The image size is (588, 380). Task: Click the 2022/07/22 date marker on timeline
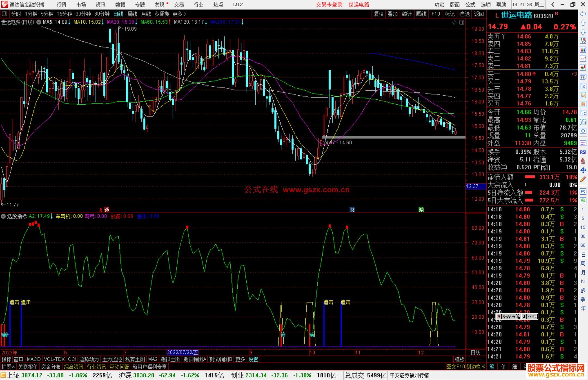182,352
